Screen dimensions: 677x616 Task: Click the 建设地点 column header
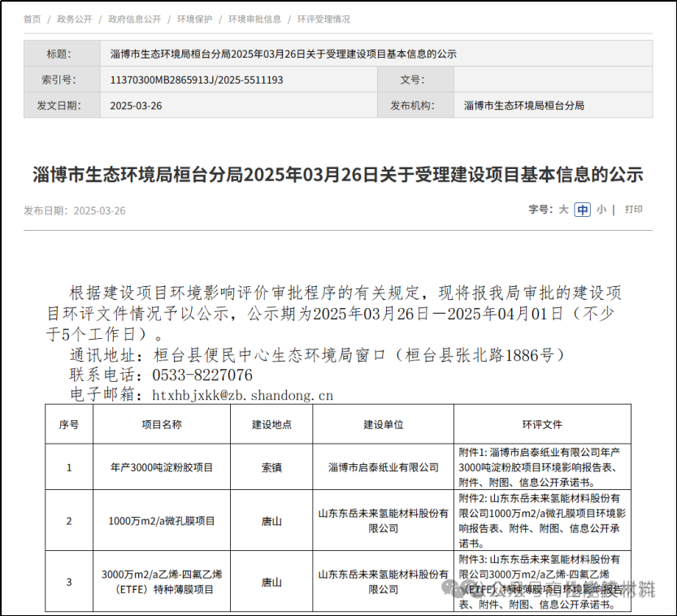point(271,424)
